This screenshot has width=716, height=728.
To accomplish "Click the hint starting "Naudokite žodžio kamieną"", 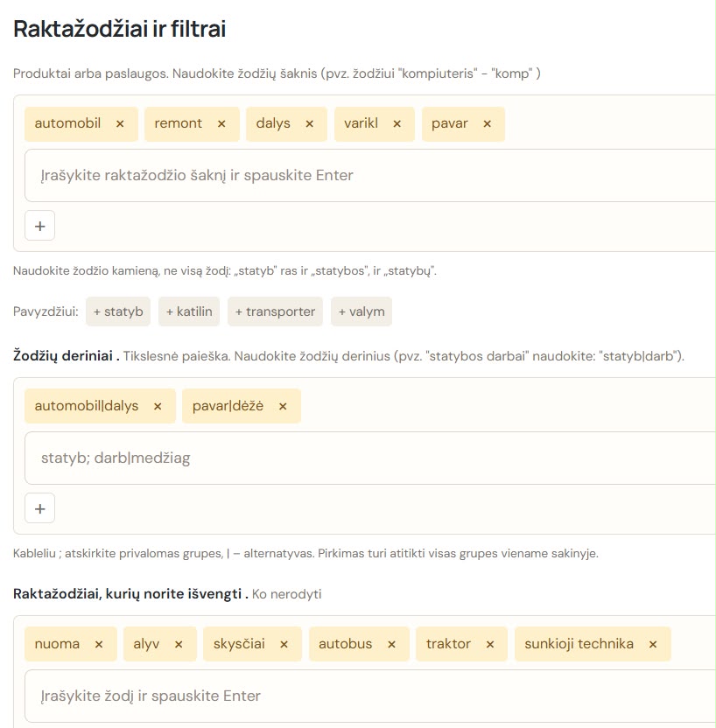I will click(x=225, y=270).
